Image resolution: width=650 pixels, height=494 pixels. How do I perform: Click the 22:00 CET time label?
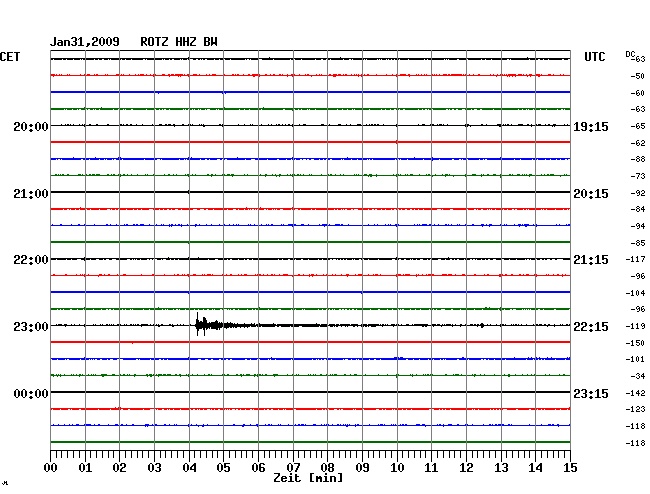[x=31, y=260]
